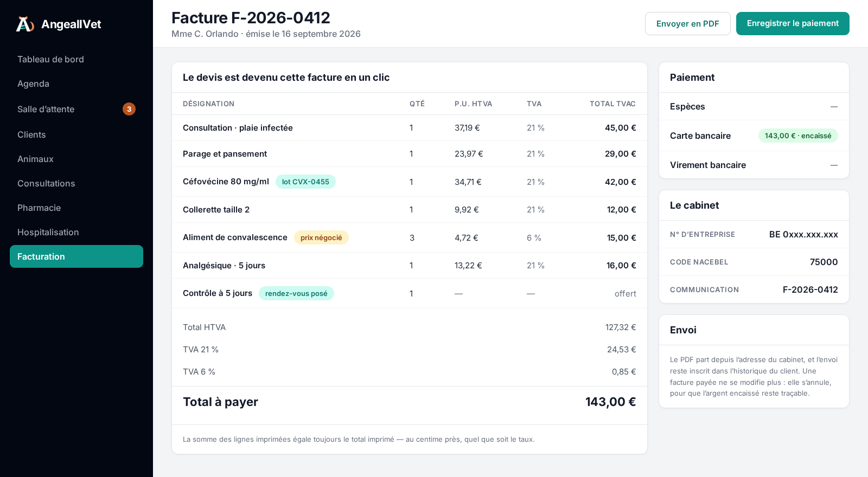
Task: Go to Consultations
Action: click(76, 183)
